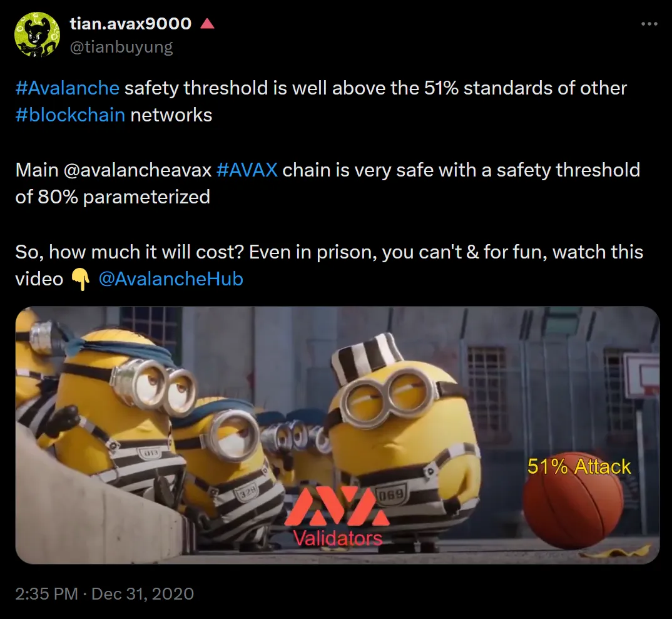Click the Avalanche logo in the video
This screenshot has width=672, height=619.
click(337, 506)
